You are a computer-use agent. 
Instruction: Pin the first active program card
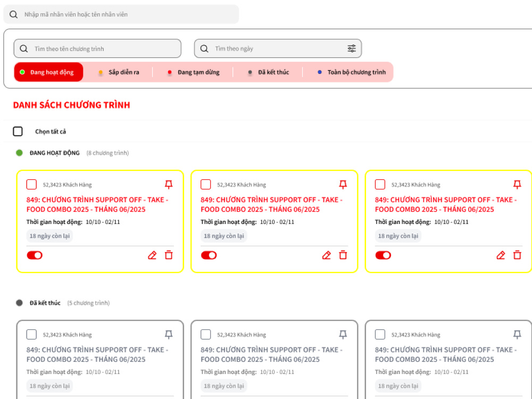[x=169, y=184]
